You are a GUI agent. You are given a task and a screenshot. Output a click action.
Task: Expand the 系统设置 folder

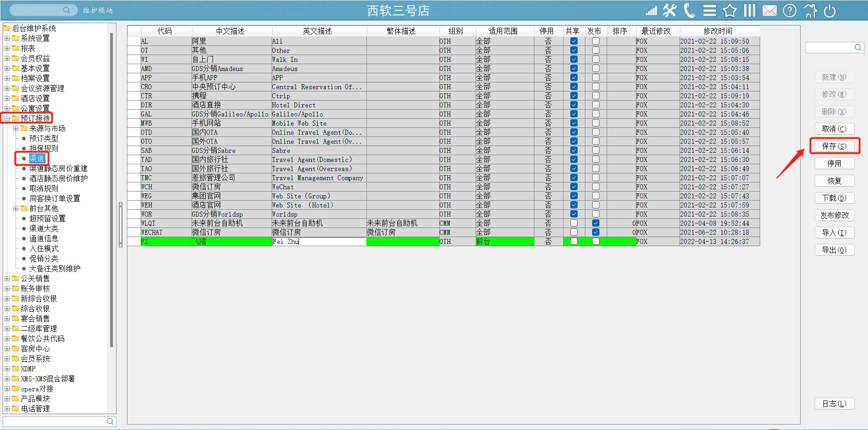7,38
